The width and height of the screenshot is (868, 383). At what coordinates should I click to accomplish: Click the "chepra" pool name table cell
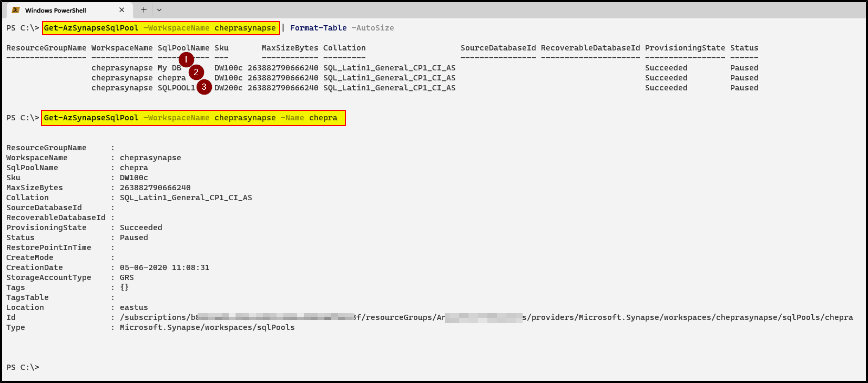[172, 78]
